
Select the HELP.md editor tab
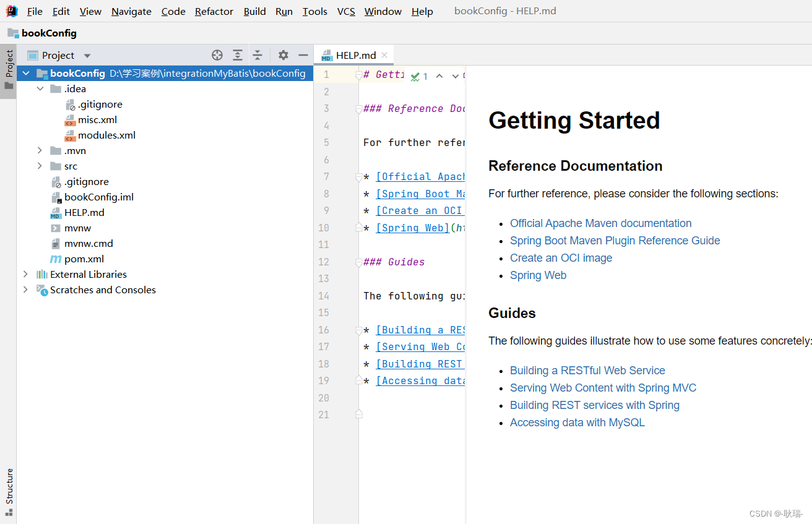tap(354, 55)
